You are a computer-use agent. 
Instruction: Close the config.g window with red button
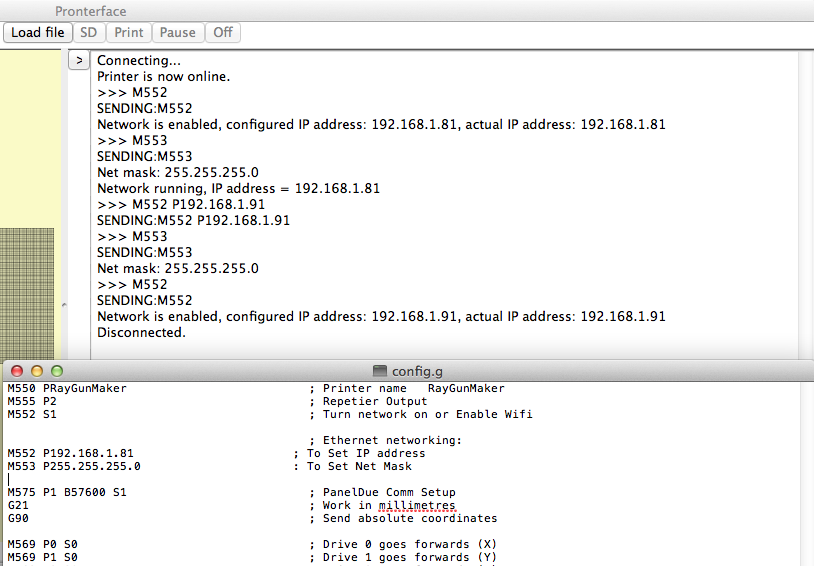[17, 370]
